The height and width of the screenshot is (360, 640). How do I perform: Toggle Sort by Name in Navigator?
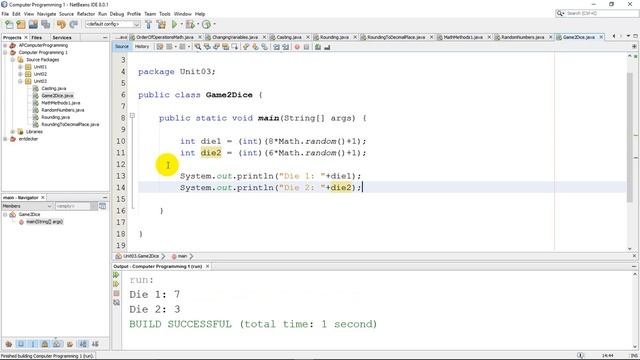coord(83,344)
